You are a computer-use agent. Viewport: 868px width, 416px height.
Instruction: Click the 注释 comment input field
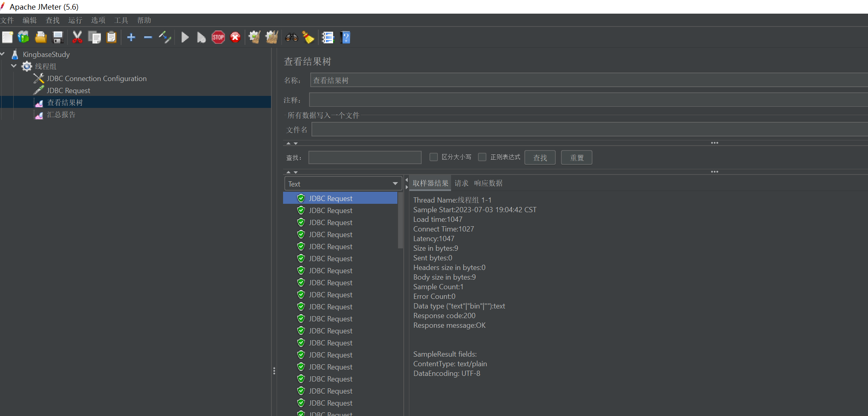pyautogui.click(x=589, y=99)
